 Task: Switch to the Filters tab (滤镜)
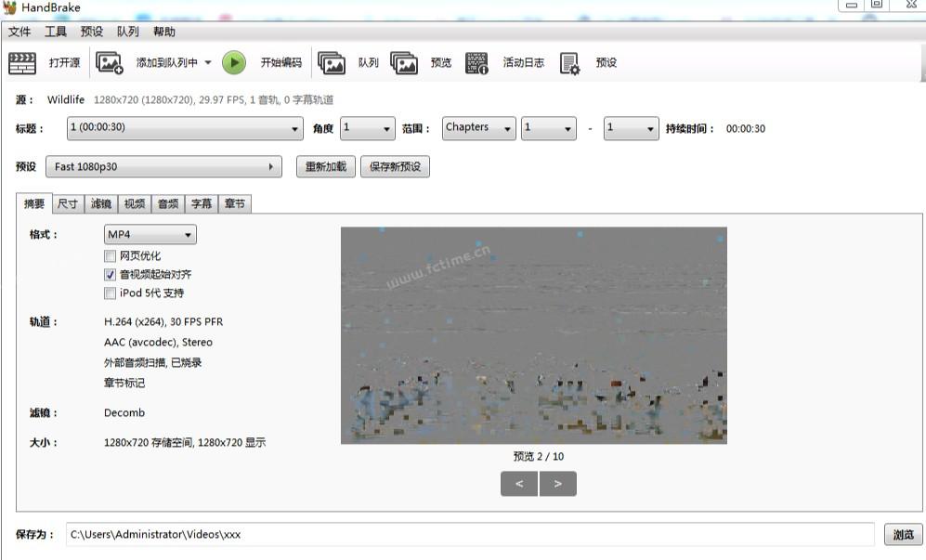click(101, 203)
